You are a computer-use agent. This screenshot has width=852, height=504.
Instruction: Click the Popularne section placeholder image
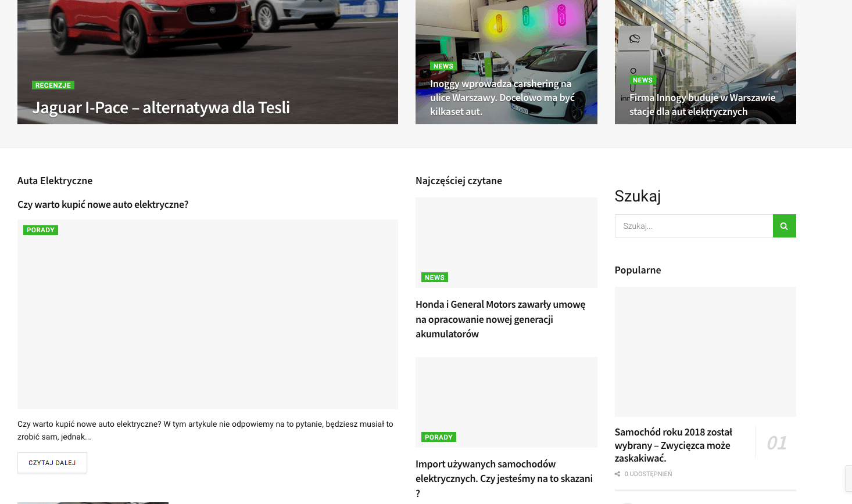706,352
